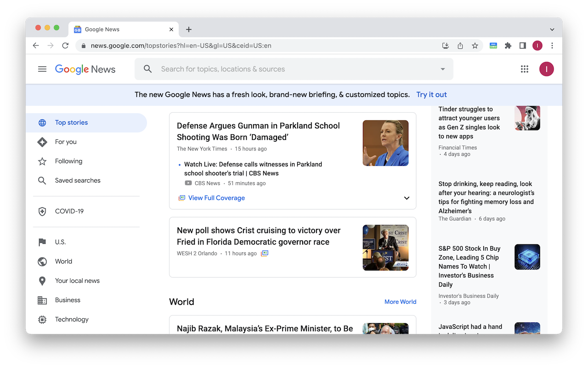Open Your local news
Screen dimensions: 588x368
86,281
